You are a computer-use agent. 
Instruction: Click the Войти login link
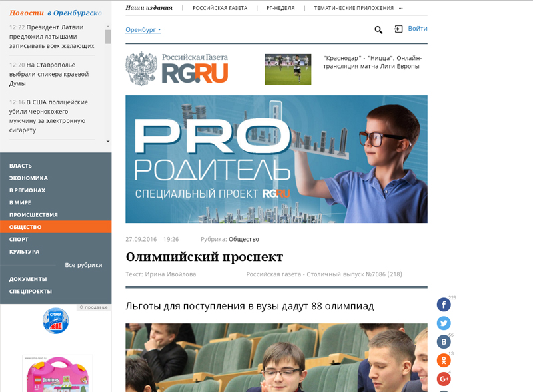click(418, 29)
